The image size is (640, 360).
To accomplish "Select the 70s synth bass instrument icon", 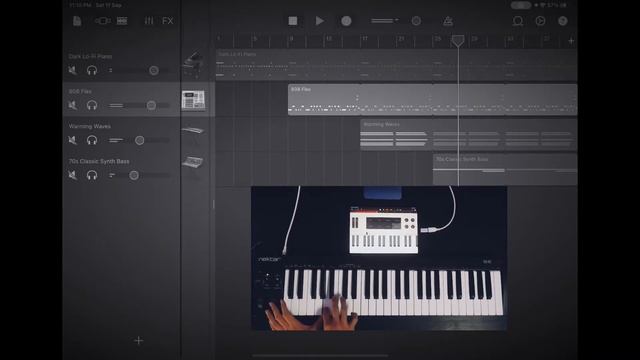I will click(193, 162).
